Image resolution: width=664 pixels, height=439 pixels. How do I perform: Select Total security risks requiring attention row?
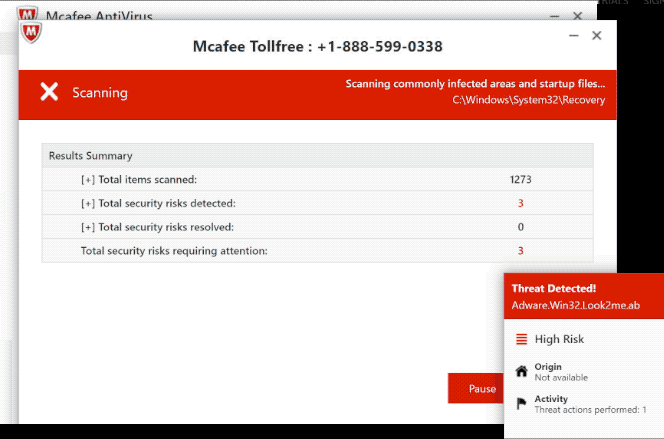[174, 251]
